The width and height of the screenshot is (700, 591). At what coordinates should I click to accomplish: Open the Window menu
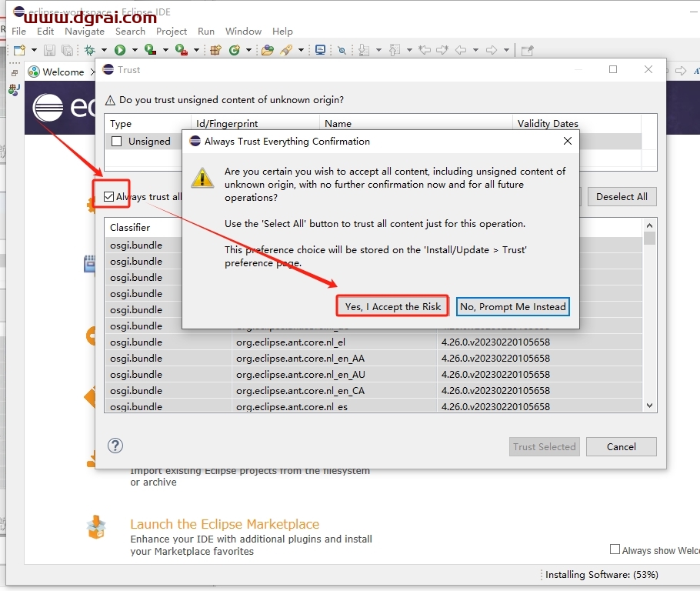[243, 32]
